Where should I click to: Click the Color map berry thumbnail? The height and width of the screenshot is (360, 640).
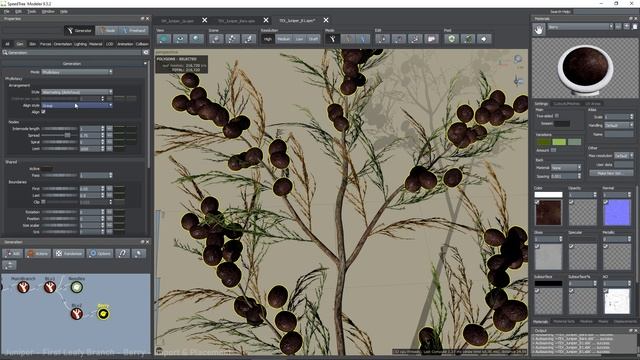[x=548, y=213]
